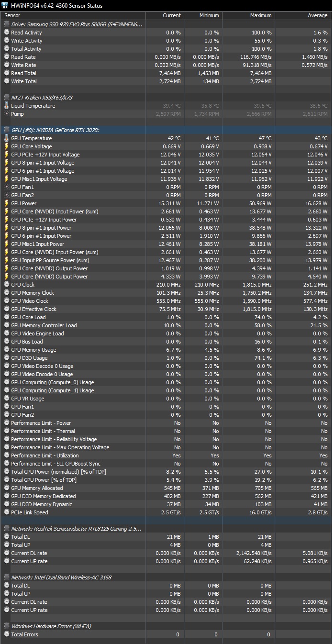Click the icon beside GPU Core Load

(6, 317)
